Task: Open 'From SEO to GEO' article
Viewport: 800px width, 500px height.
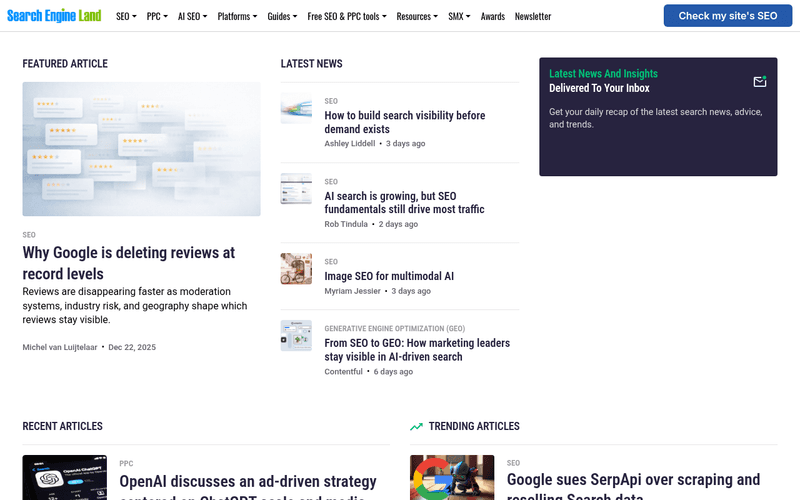Action: point(417,349)
